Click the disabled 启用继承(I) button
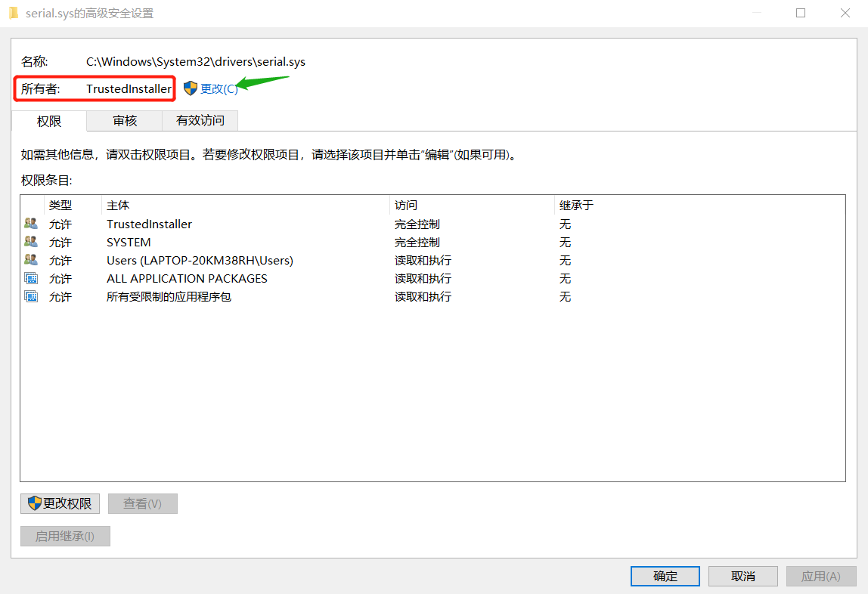This screenshot has height=594, width=868. pos(65,537)
